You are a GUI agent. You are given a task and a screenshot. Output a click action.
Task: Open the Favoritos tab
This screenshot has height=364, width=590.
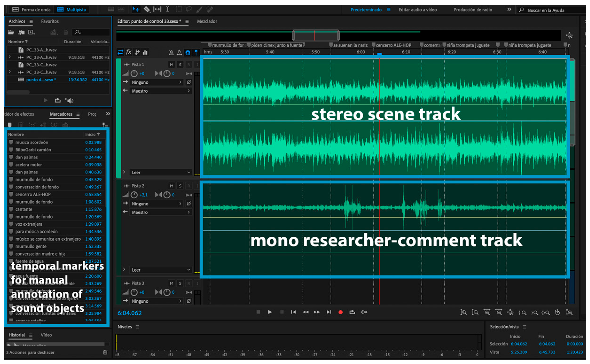(50, 21)
